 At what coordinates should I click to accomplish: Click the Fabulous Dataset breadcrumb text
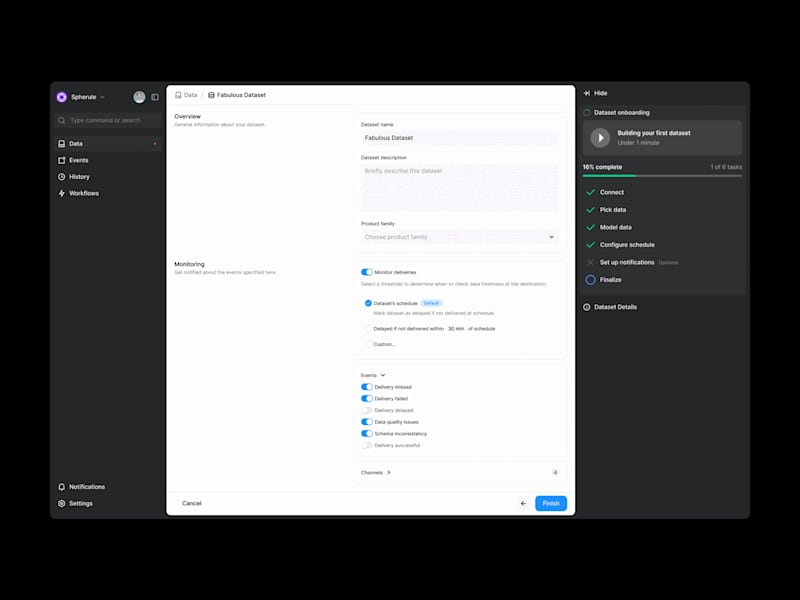(x=241, y=95)
